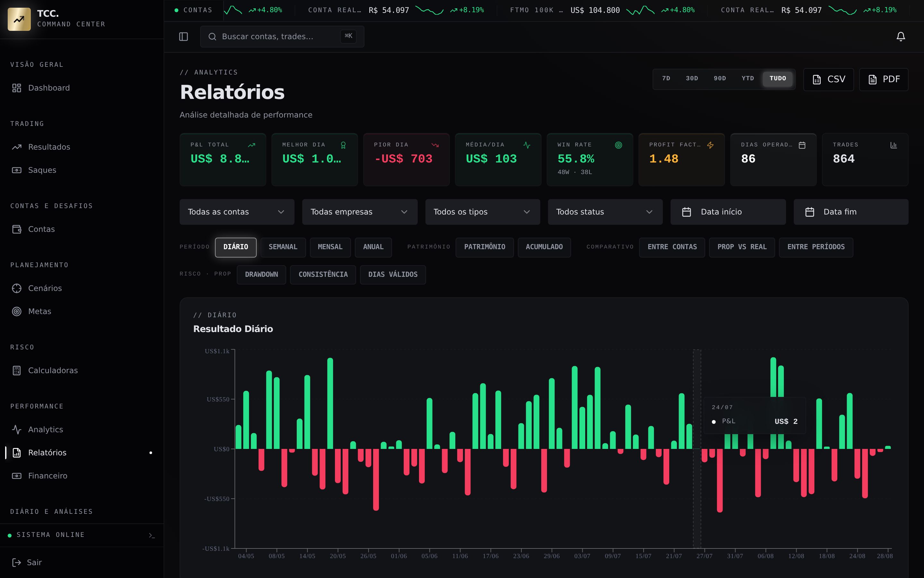This screenshot has width=924, height=578.
Task: Click the Resultados trend icon
Action: pos(16,147)
